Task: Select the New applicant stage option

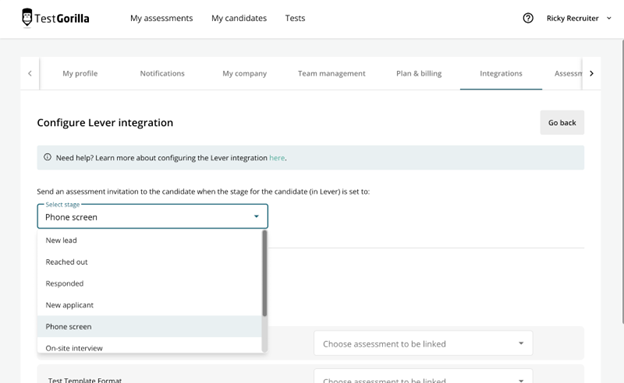Action: pos(149,305)
